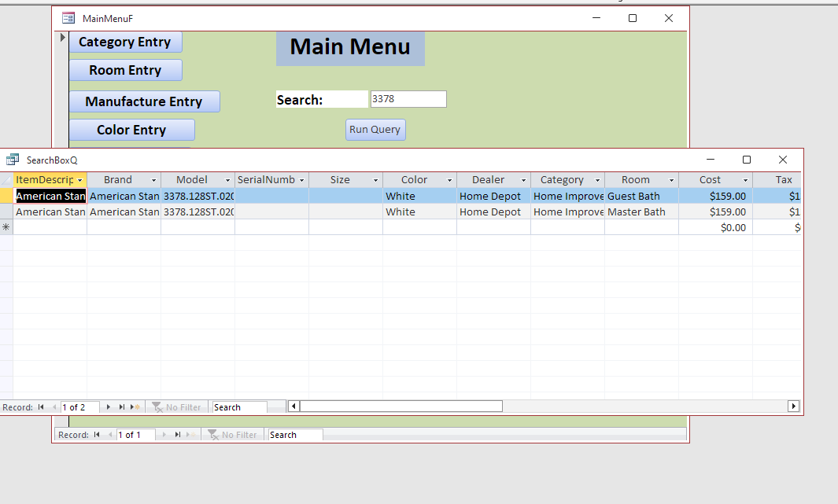Maximize the SearchBoxQ window
The width and height of the screenshot is (838, 504).
(747, 160)
